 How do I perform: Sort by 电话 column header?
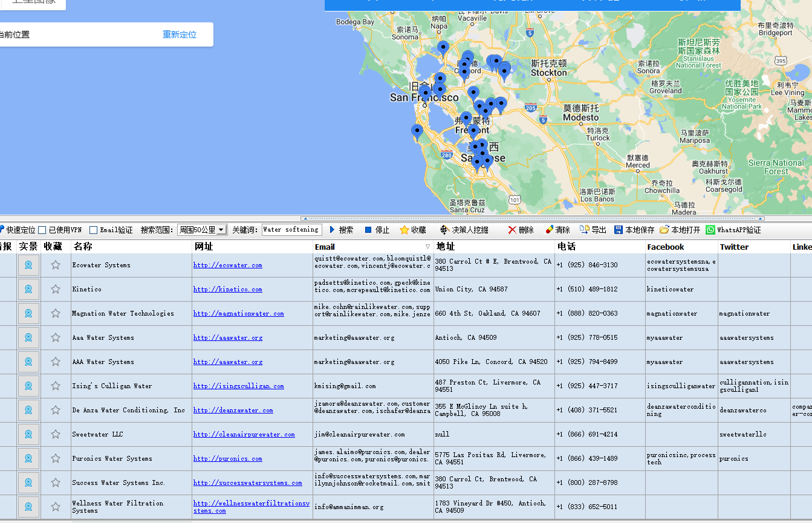tap(600, 247)
